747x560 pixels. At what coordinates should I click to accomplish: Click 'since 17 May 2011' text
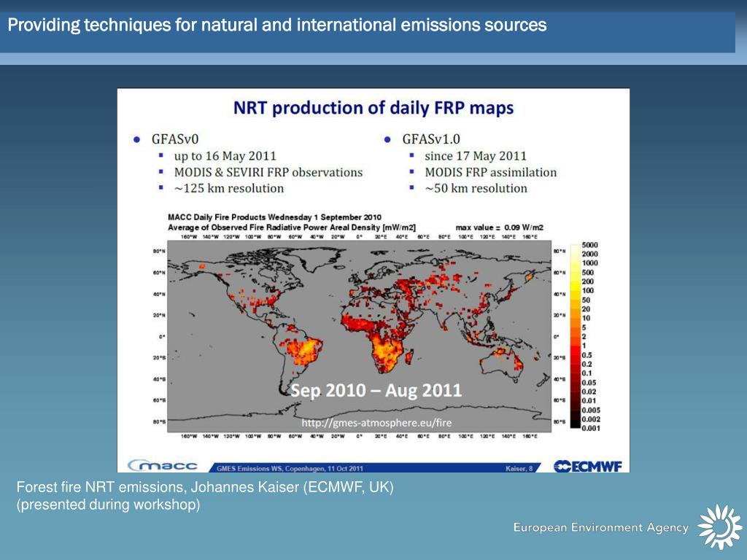(476, 156)
